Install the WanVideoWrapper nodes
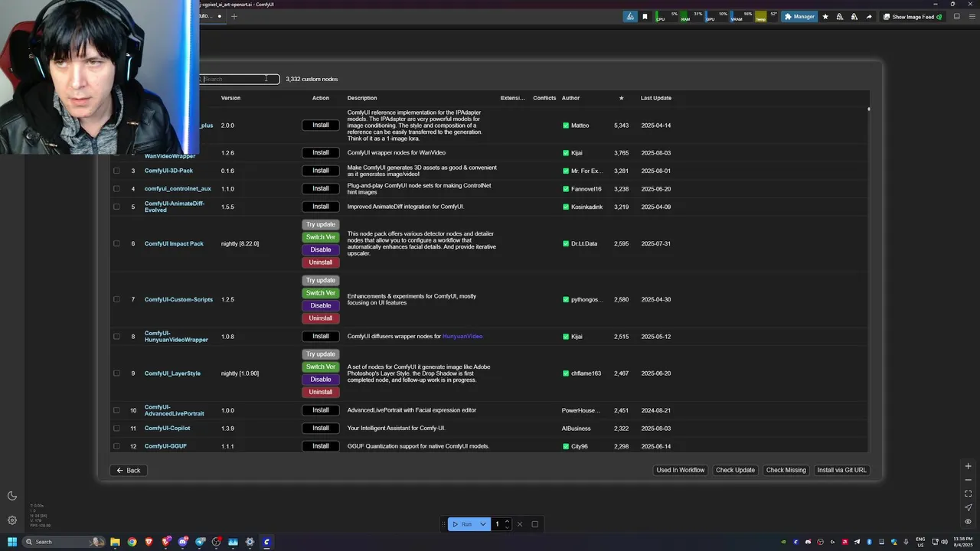The image size is (980, 551). coord(321,152)
